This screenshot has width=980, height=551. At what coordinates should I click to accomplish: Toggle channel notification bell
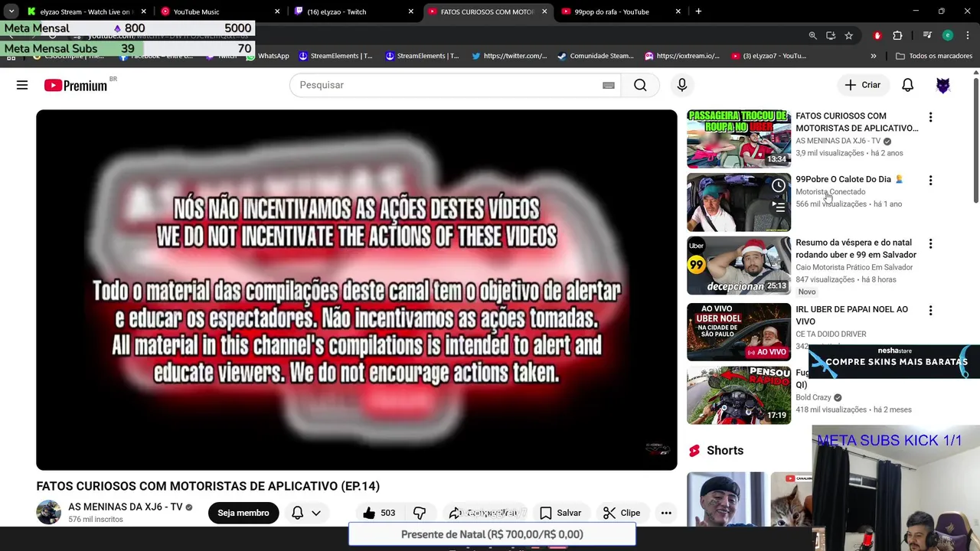(297, 513)
